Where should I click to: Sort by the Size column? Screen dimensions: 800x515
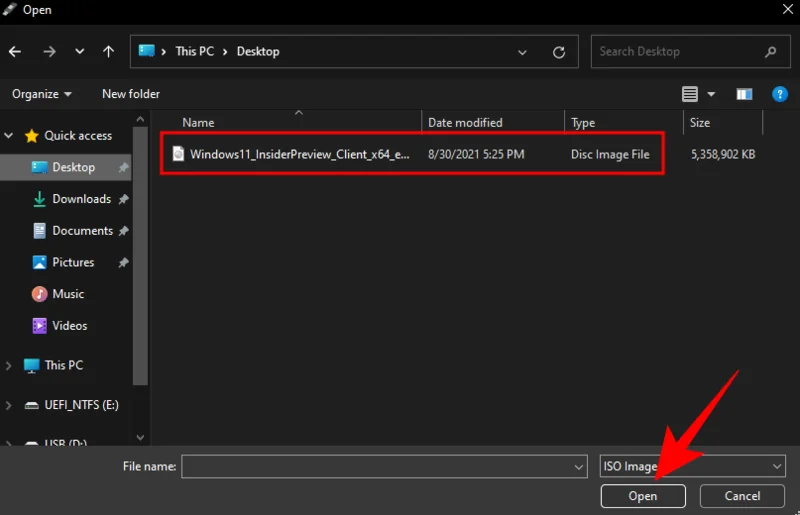pyautogui.click(x=700, y=122)
